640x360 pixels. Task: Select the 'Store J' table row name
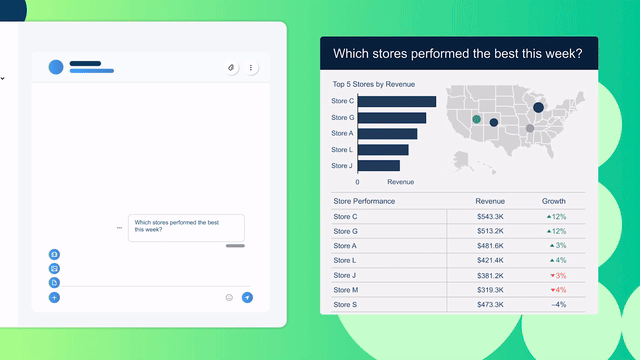pyautogui.click(x=344, y=276)
